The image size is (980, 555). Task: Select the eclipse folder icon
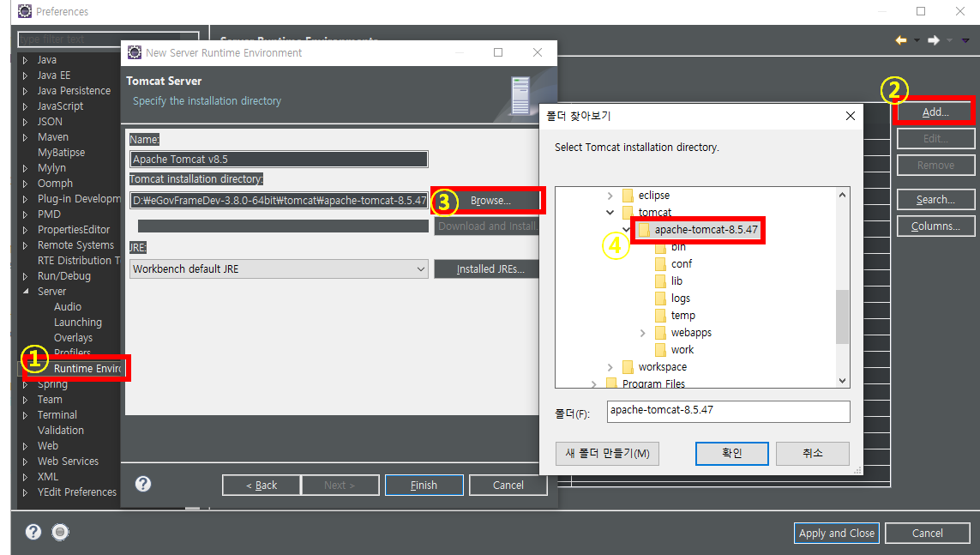[x=628, y=195]
